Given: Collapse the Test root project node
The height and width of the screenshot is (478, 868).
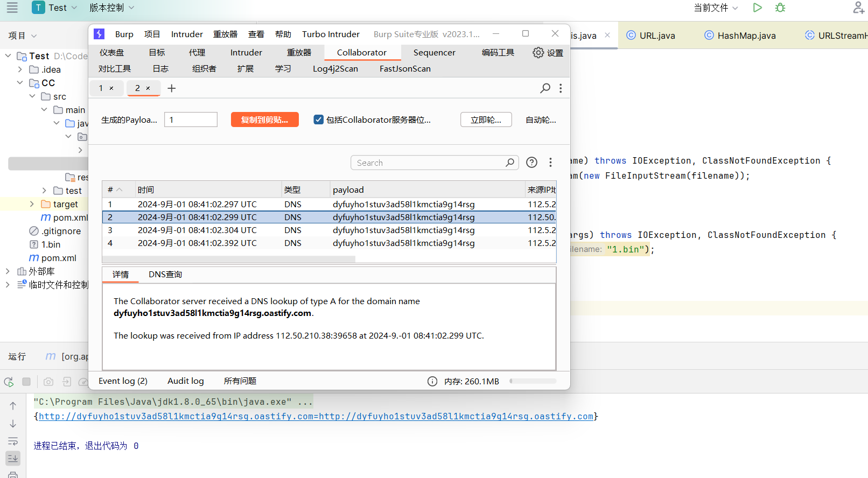Looking at the screenshot, I should [8, 55].
